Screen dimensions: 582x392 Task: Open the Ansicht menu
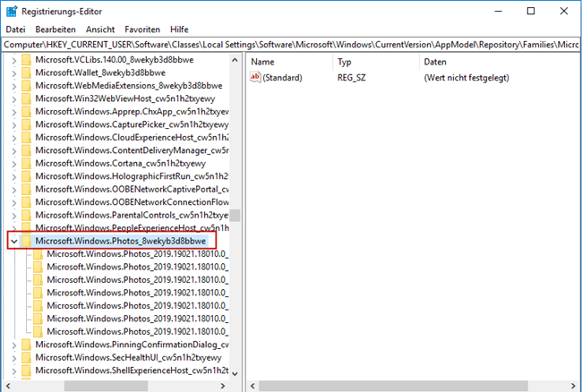pos(100,30)
